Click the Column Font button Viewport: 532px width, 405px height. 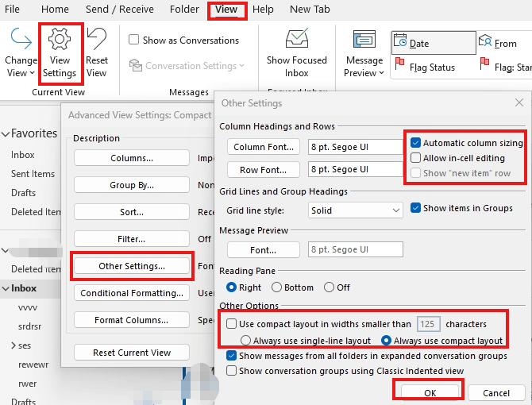(264, 147)
